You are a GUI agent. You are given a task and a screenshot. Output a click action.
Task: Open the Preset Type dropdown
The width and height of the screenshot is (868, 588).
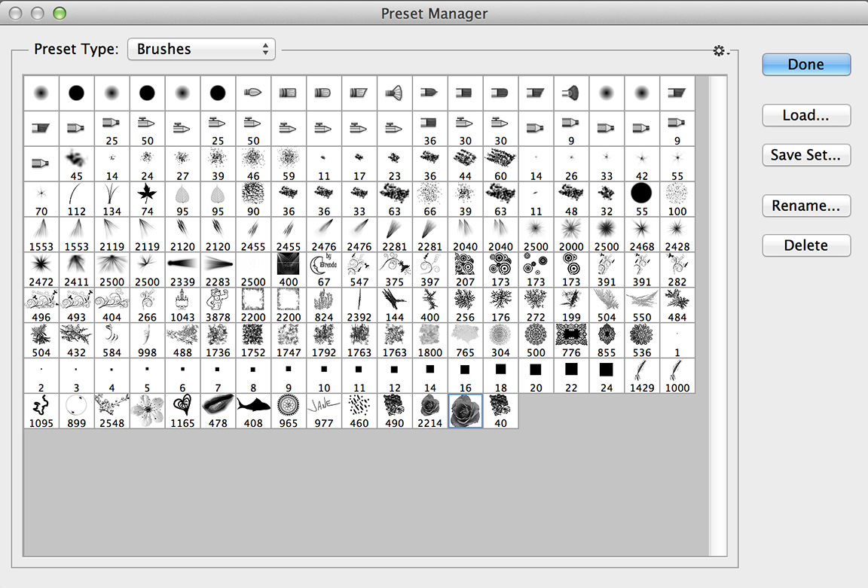pyautogui.click(x=201, y=49)
